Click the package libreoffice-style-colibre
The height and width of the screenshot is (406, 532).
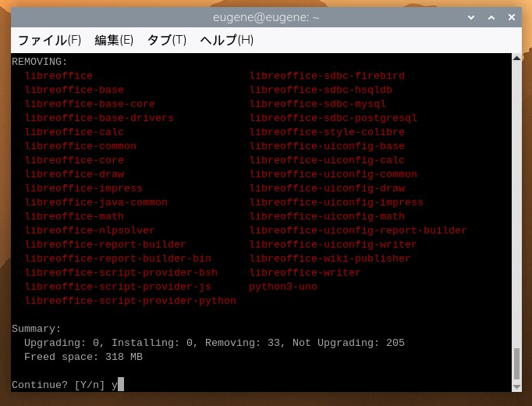pos(327,132)
